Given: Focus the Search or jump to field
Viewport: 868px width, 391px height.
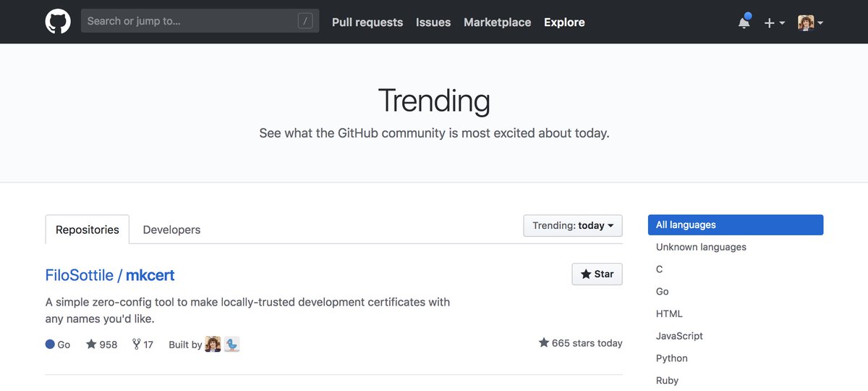Looking at the screenshot, I should coord(200,21).
